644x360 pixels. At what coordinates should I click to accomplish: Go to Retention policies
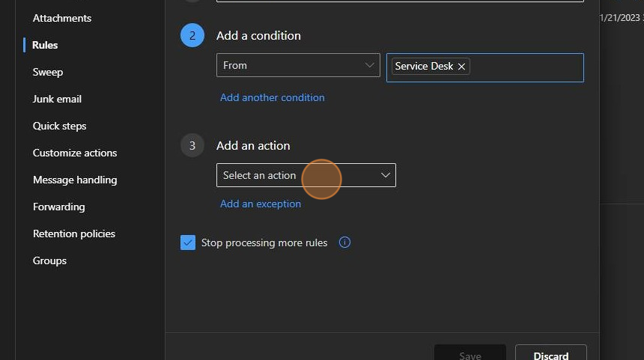(x=74, y=234)
